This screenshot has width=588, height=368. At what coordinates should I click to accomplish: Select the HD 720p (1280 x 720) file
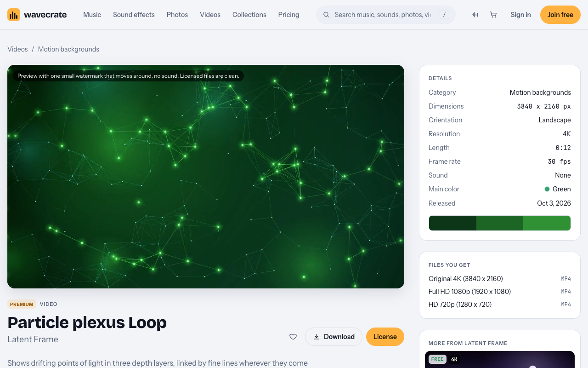[x=500, y=305]
